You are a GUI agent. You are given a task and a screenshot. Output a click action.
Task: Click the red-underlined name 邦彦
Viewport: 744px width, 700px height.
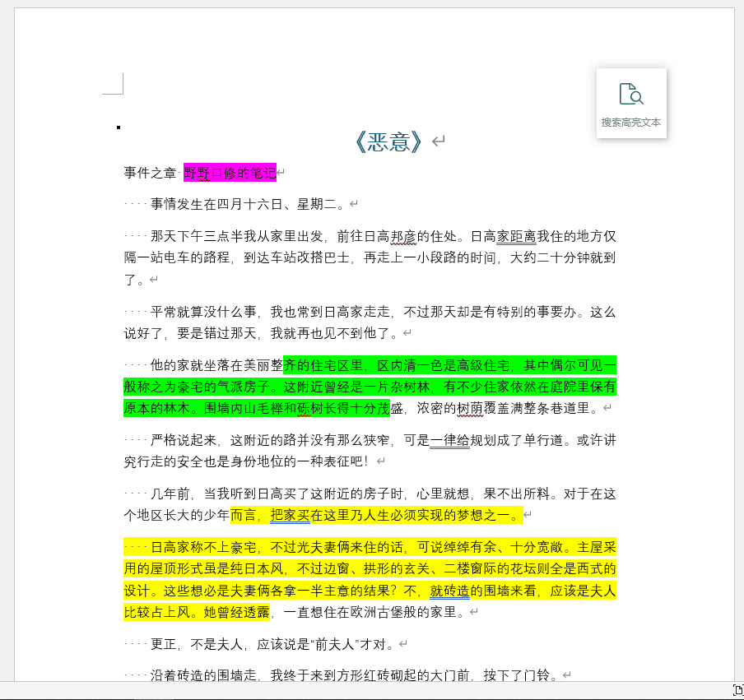coord(403,236)
